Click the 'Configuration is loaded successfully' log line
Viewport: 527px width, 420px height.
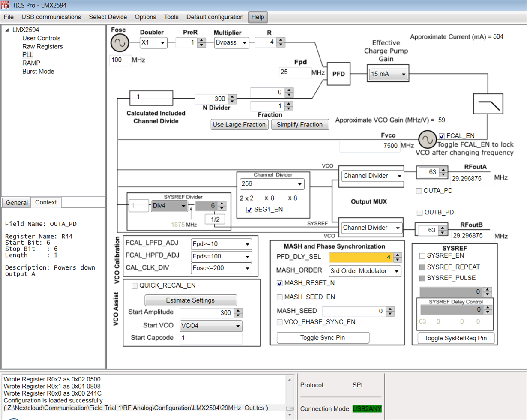pos(53,401)
